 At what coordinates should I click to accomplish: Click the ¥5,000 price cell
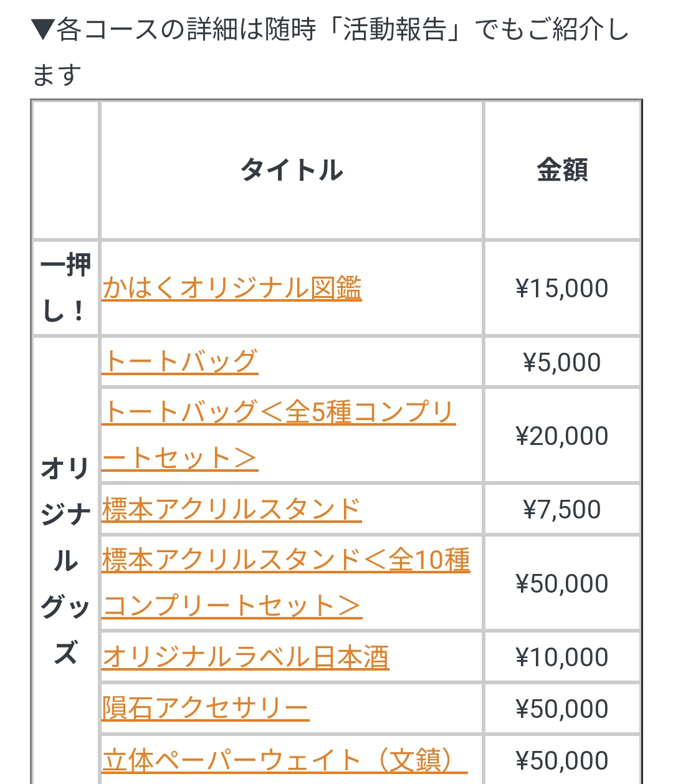562,361
